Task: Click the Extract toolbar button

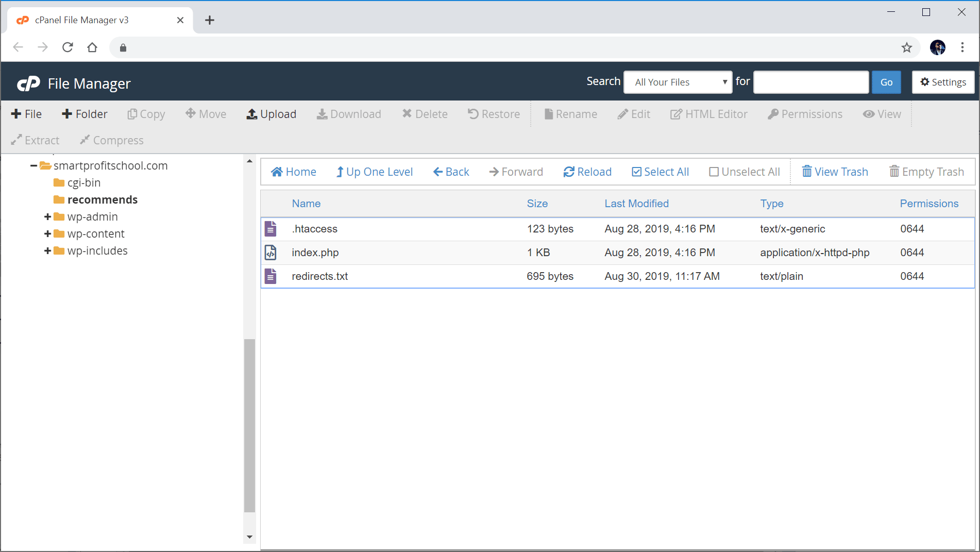Action: 35,140
